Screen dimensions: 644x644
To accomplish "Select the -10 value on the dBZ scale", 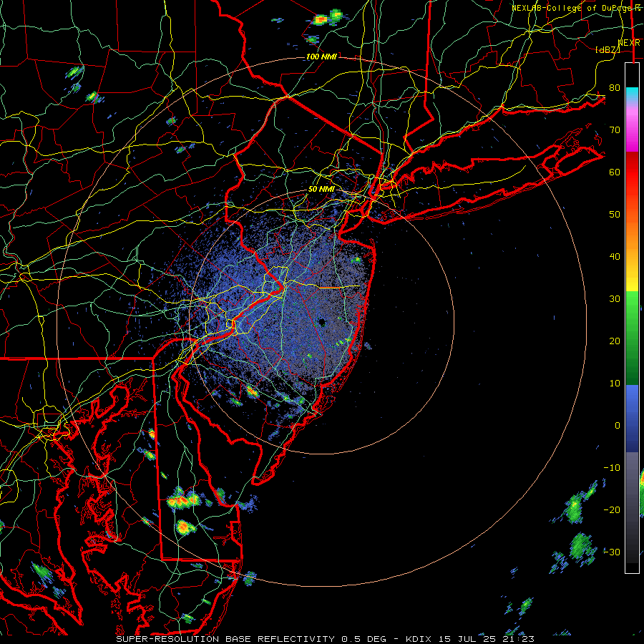I will 612,468.
